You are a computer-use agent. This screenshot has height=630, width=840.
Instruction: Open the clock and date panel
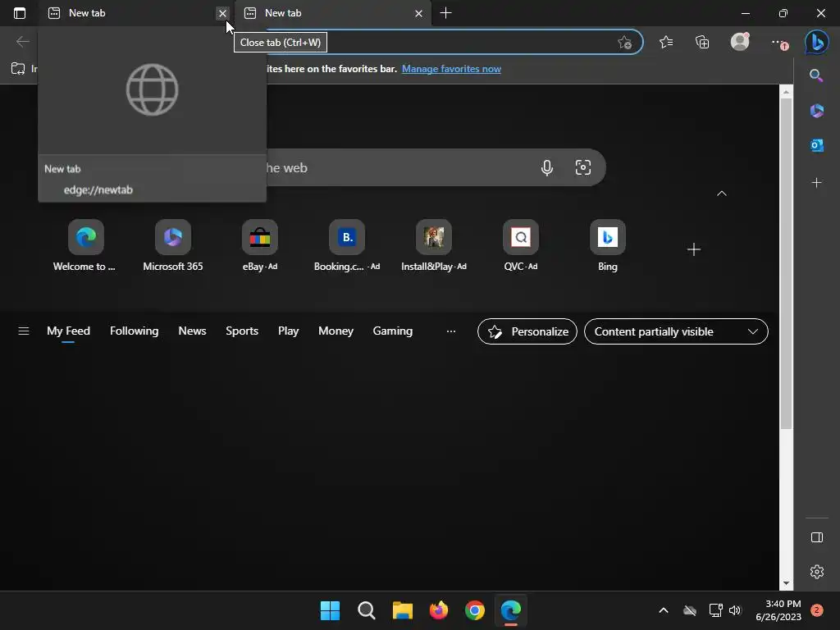pos(778,610)
